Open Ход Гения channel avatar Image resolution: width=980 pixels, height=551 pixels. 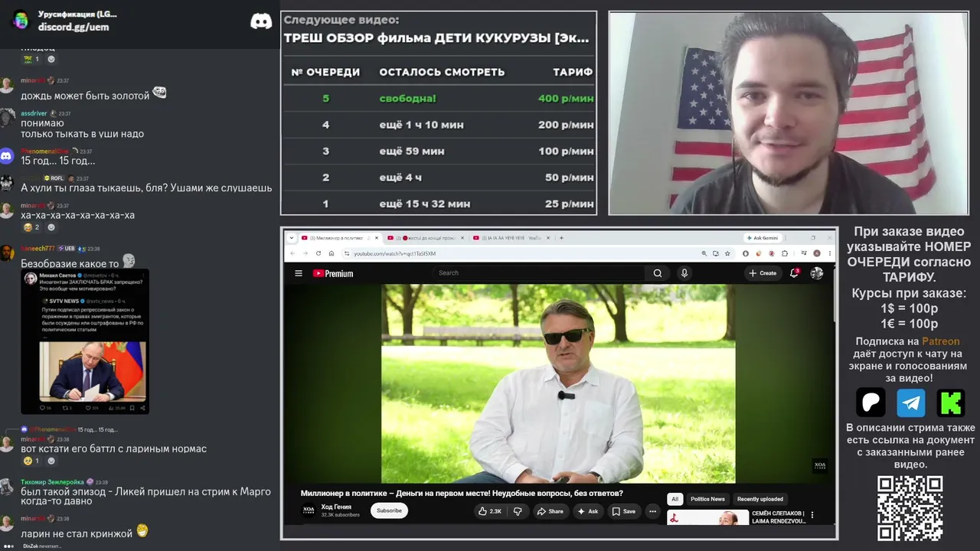coord(309,510)
